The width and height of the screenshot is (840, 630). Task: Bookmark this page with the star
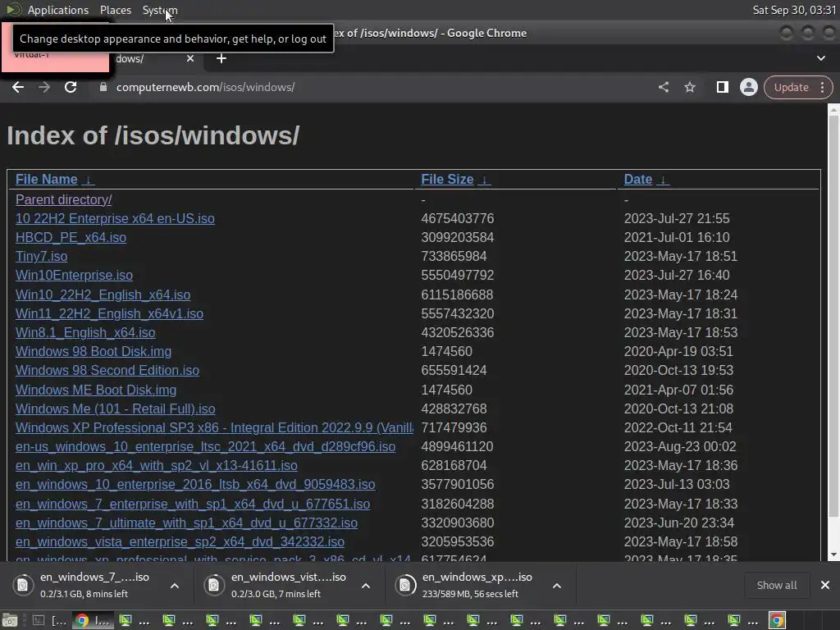(x=689, y=87)
